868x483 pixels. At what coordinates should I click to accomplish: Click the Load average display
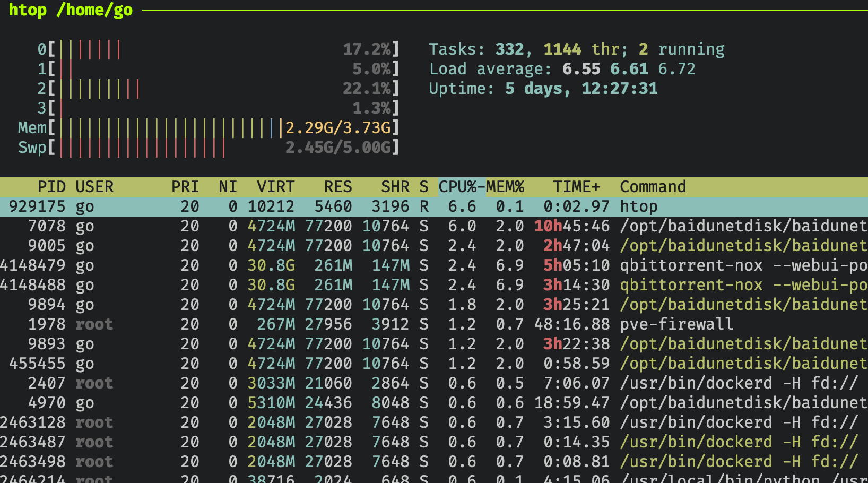(562, 68)
